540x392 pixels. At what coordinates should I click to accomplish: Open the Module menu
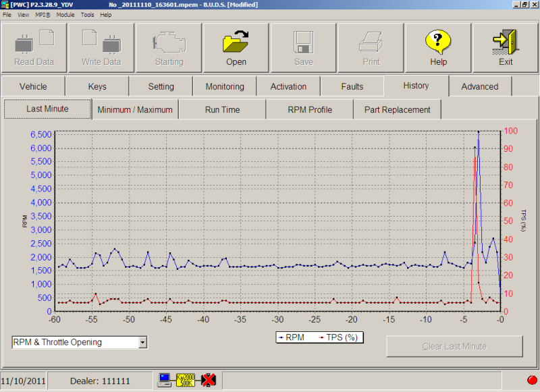point(65,15)
